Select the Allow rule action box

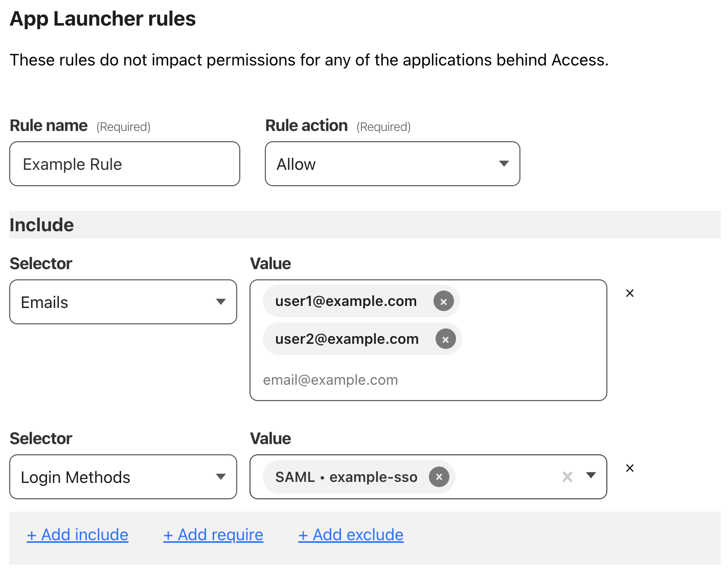pyautogui.click(x=358, y=164)
